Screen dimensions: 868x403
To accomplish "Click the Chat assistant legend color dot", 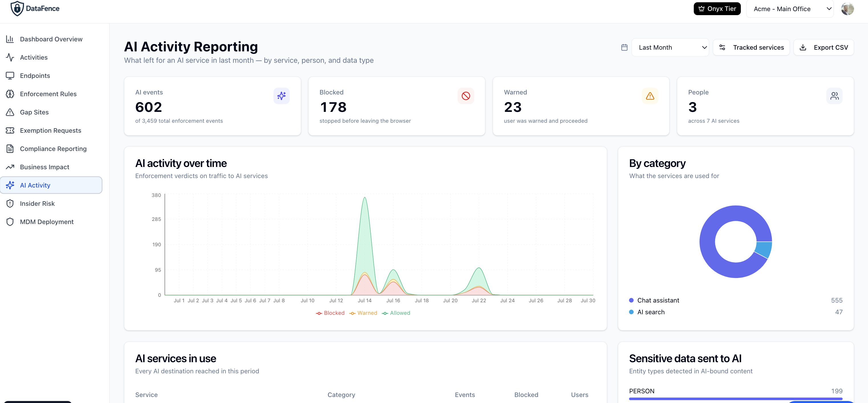I will coord(631,300).
